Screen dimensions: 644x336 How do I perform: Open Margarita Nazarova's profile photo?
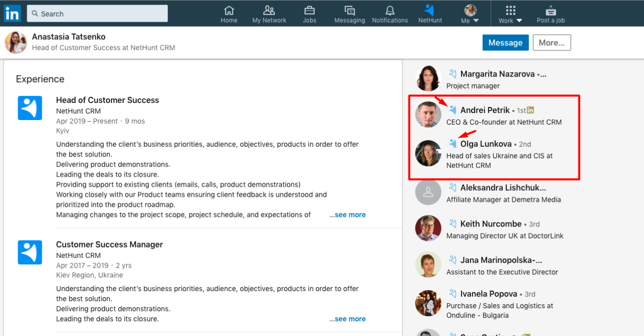[428, 79]
